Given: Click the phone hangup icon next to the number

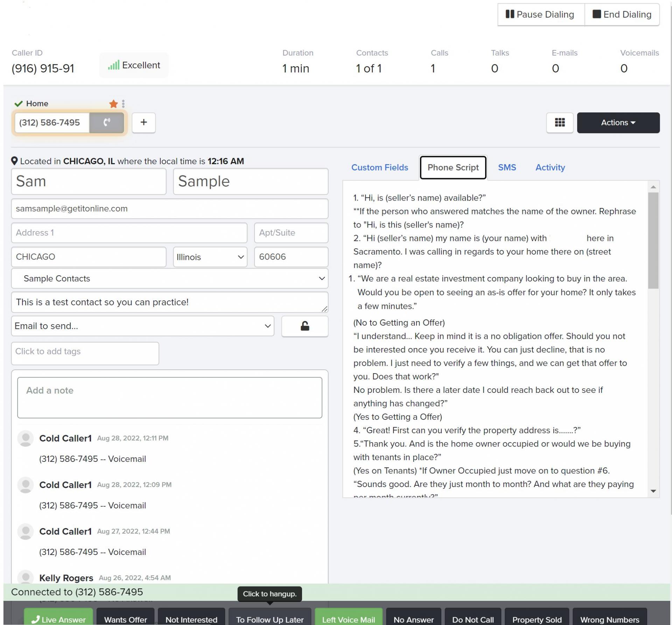Looking at the screenshot, I should [x=107, y=123].
